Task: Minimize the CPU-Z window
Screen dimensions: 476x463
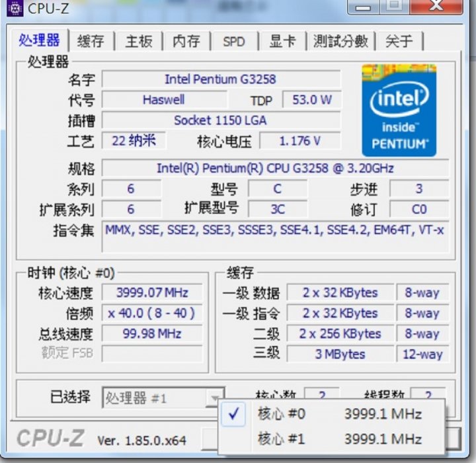Action: tap(363, 7)
